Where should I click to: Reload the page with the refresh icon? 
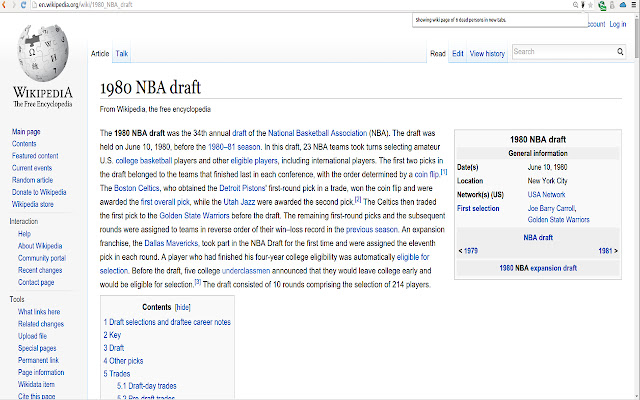tap(23, 5)
